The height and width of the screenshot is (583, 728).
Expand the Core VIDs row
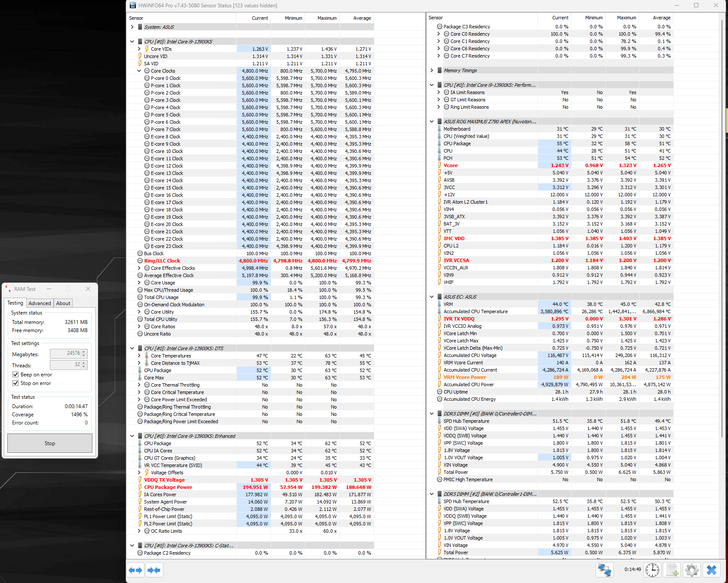point(139,49)
